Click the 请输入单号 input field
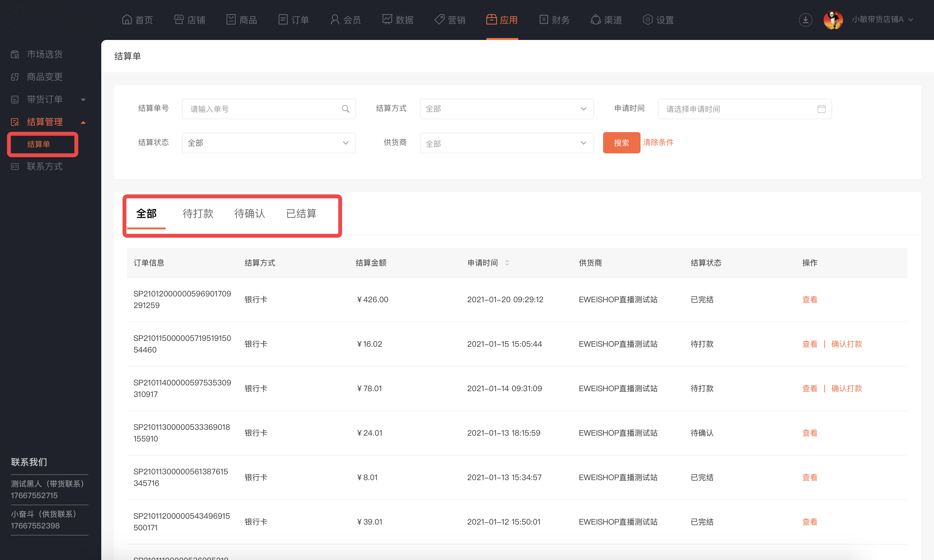 (261, 109)
